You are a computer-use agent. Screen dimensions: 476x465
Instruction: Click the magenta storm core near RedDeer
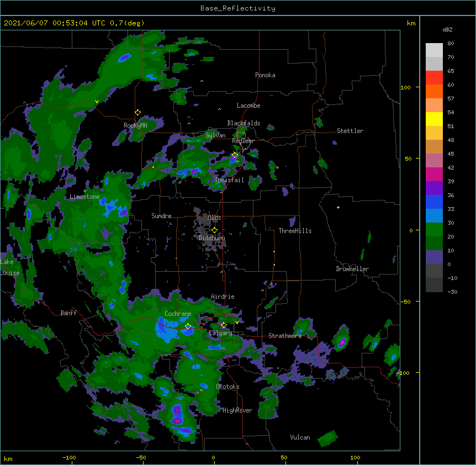[x=234, y=160]
